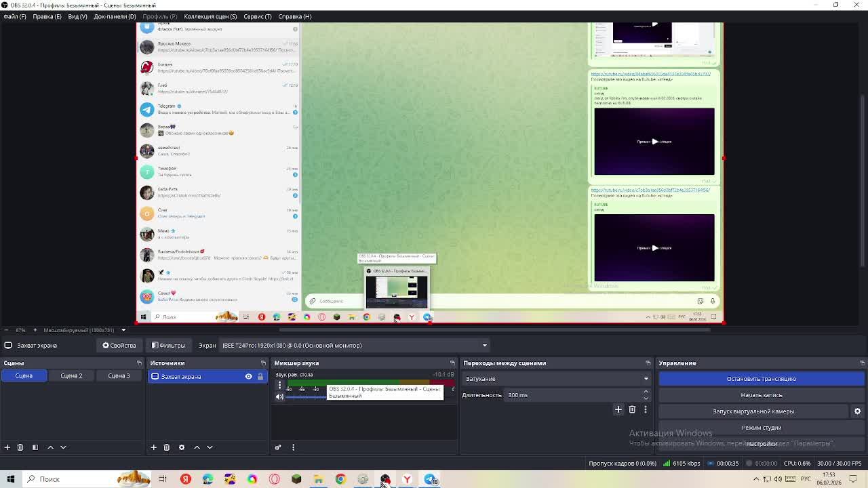Remove the selected source with trash icon
The width and height of the screenshot is (868, 488).
tap(167, 447)
